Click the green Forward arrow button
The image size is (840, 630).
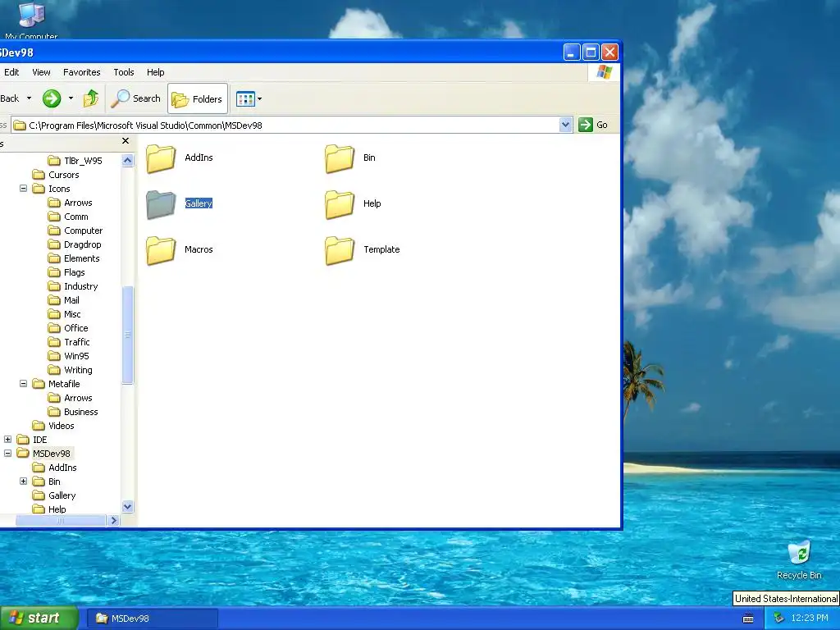52,98
